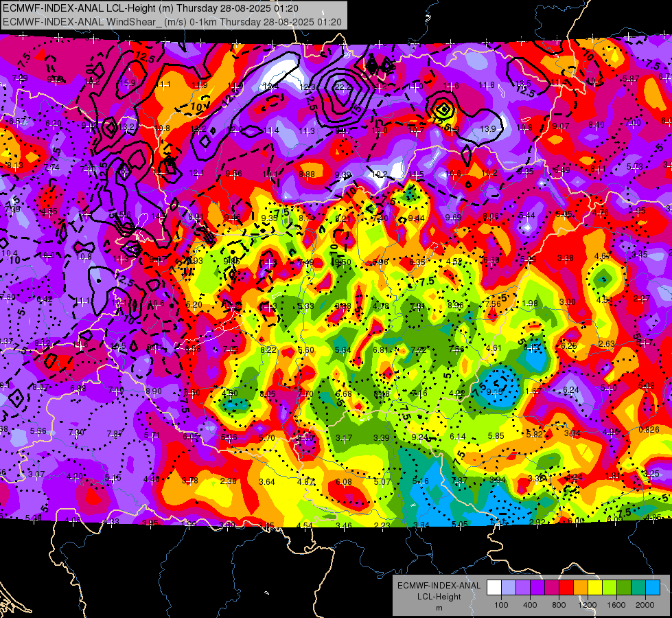Click the 3.64 grid value

click(266, 482)
